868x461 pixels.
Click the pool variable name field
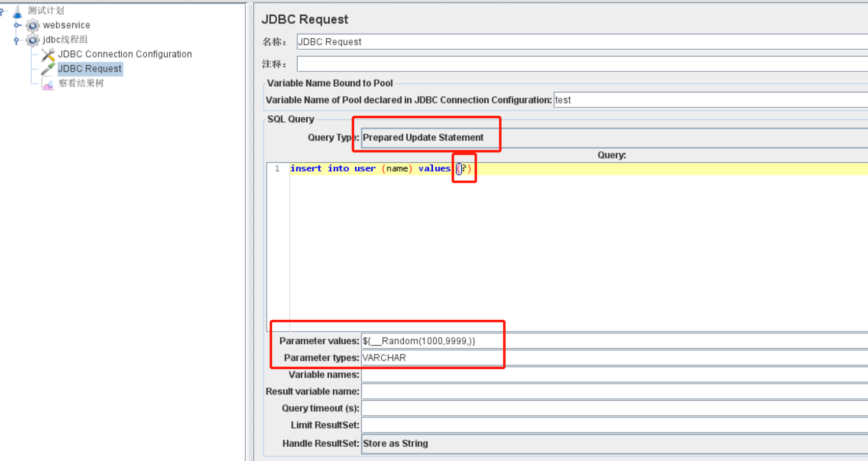[711, 100]
